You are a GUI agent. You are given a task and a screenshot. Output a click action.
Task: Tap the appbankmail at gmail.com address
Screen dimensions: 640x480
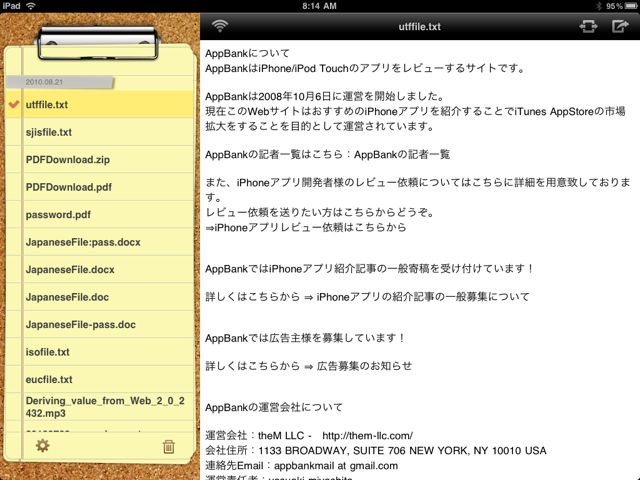[336, 466]
